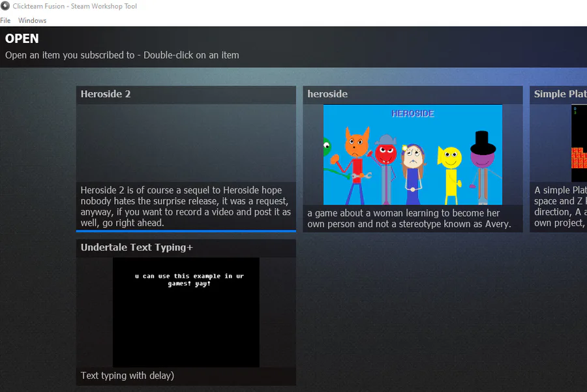Image resolution: width=587 pixels, height=392 pixels.
Task: Click the Undertale Text Typing+ preview thumbnail
Action: pyautogui.click(x=186, y=312)
